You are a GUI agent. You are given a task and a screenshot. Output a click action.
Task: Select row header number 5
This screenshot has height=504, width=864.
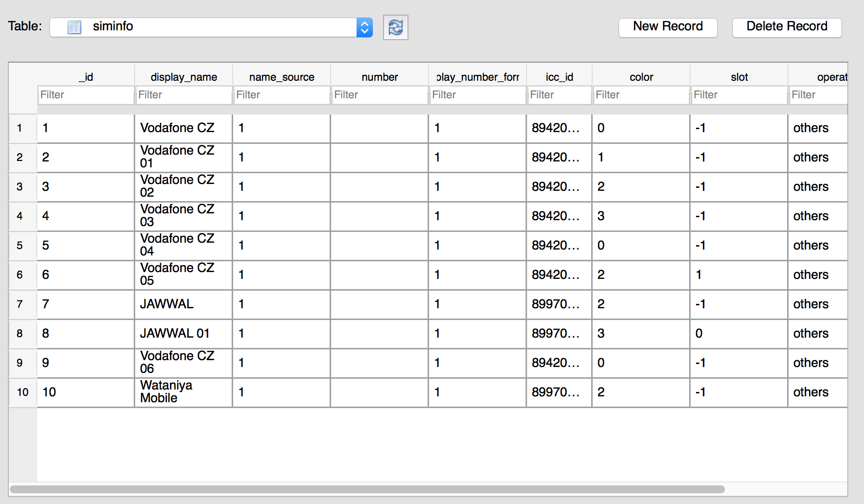click(x=23, y=246)
